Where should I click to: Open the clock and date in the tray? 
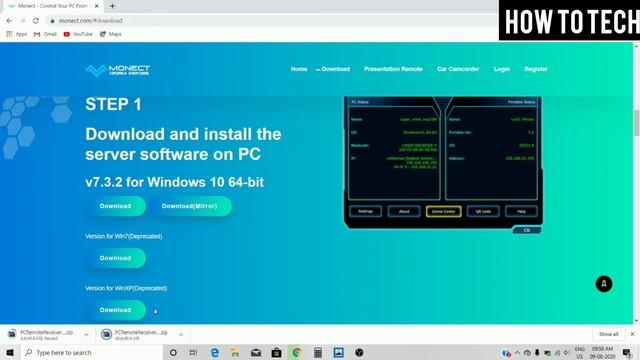(x=602, y=353)
